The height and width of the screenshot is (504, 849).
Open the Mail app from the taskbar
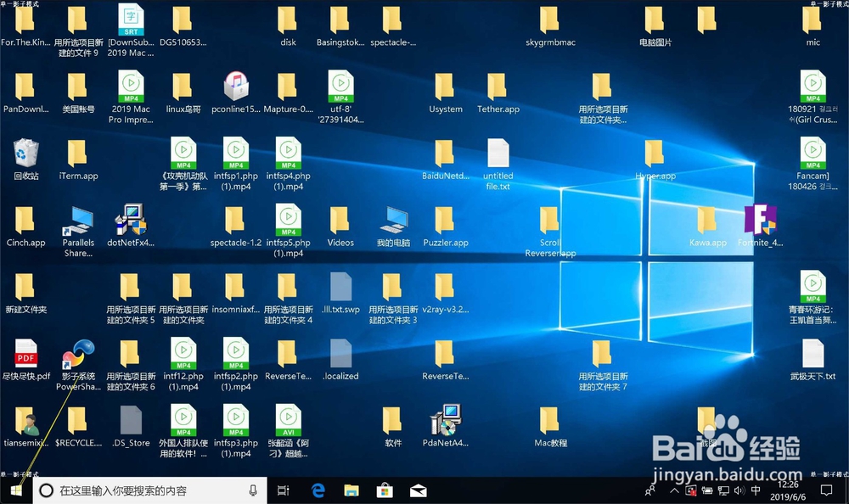(418, 490)
